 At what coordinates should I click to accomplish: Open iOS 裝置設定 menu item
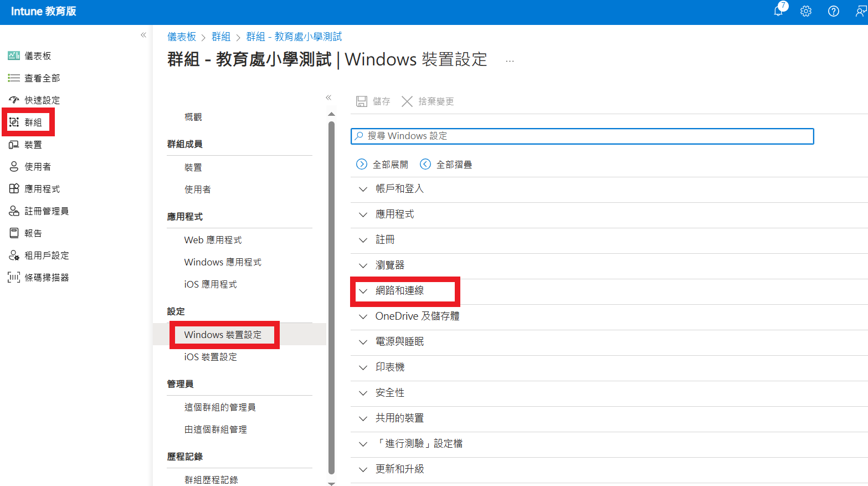tap(210, 357)
